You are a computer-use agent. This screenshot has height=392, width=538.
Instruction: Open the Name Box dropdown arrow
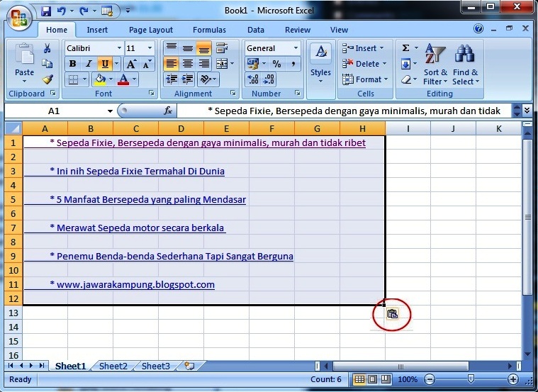tap(110, 111)
